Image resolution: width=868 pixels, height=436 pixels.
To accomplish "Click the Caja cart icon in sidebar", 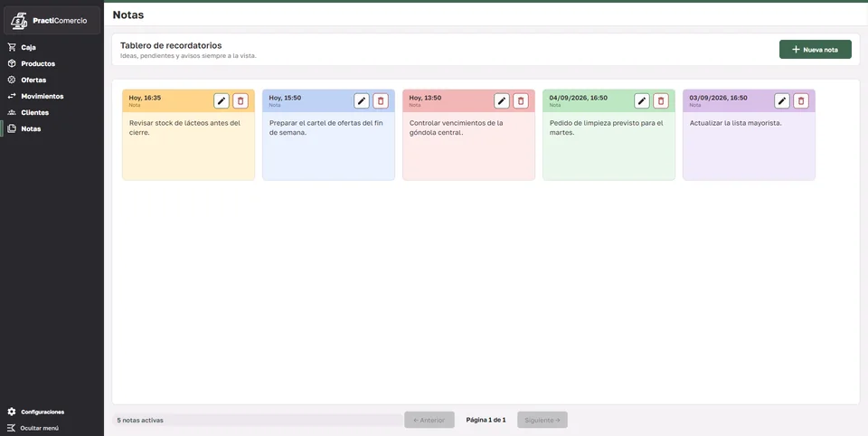I will click(x=12, y=47).
